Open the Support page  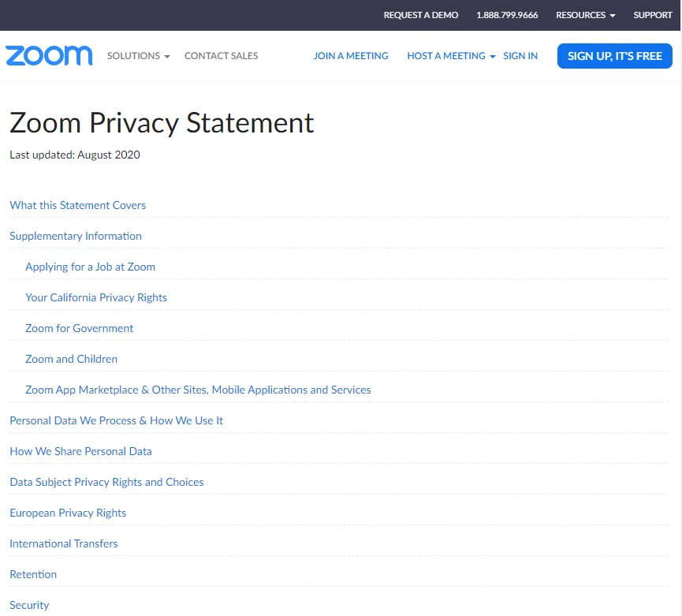(x=652, y=15)
